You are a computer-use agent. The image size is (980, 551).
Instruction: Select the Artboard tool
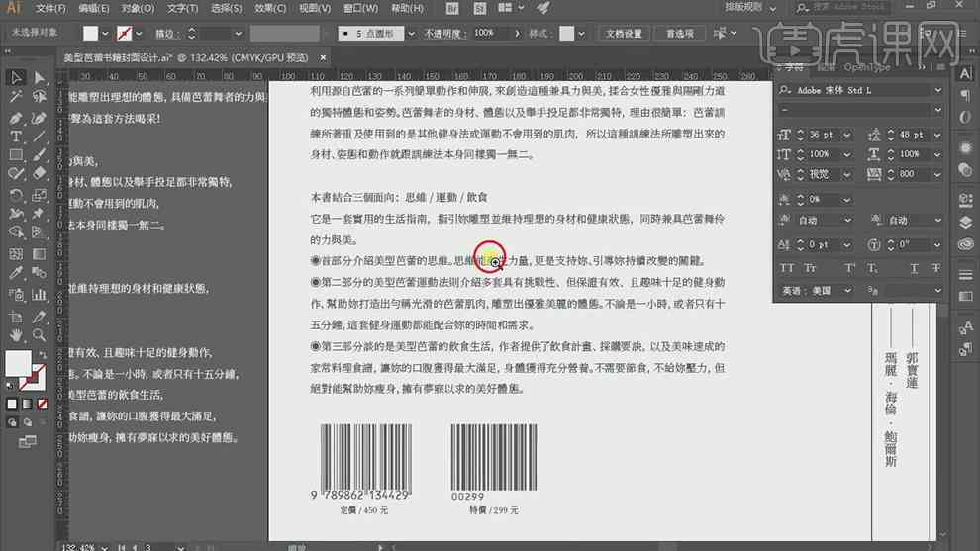coord(16,317)
